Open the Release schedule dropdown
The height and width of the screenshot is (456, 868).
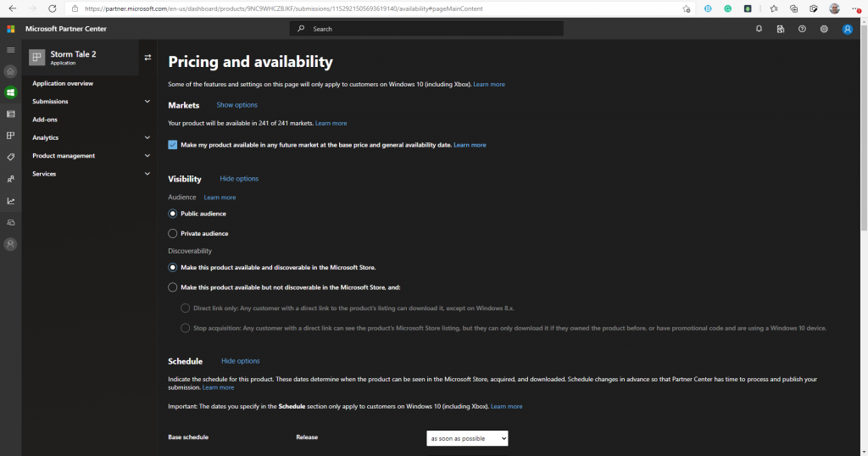467,438
